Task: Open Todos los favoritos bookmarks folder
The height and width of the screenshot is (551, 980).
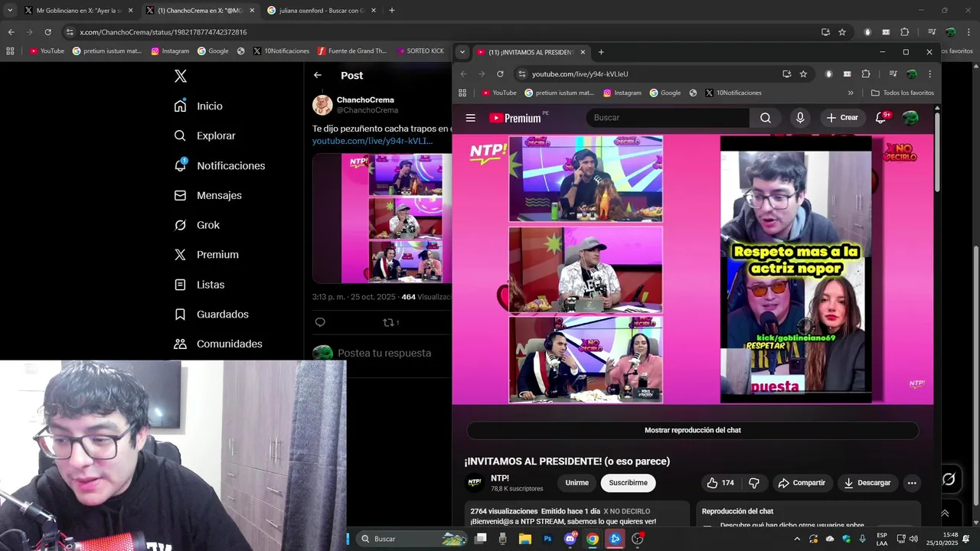Action: 902,93
